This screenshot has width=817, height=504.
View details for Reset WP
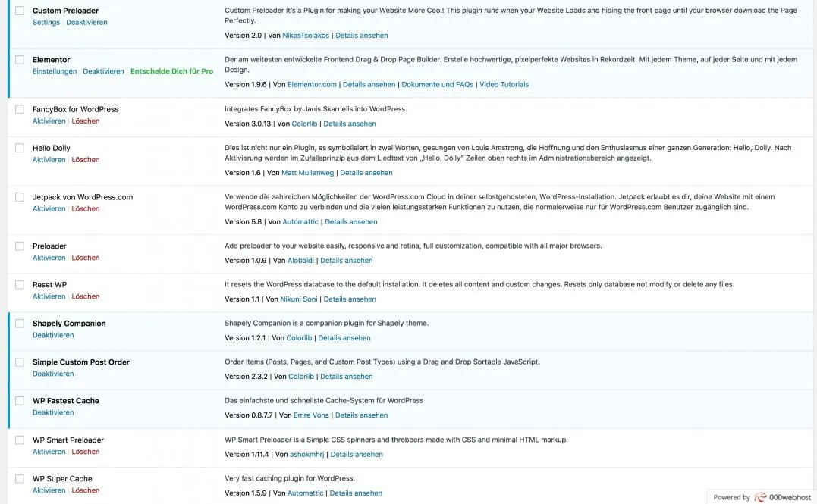[x=350, y=299]
